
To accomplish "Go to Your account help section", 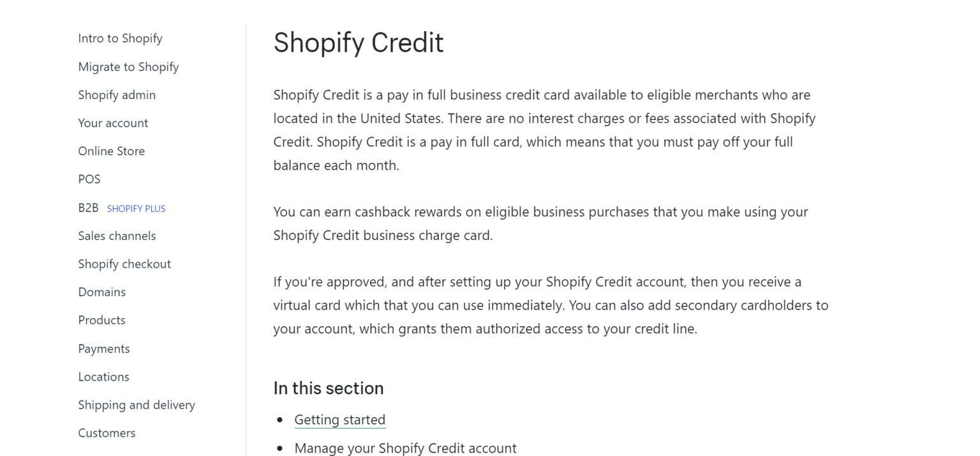I will pyautogui.click(x=113, y=123).
